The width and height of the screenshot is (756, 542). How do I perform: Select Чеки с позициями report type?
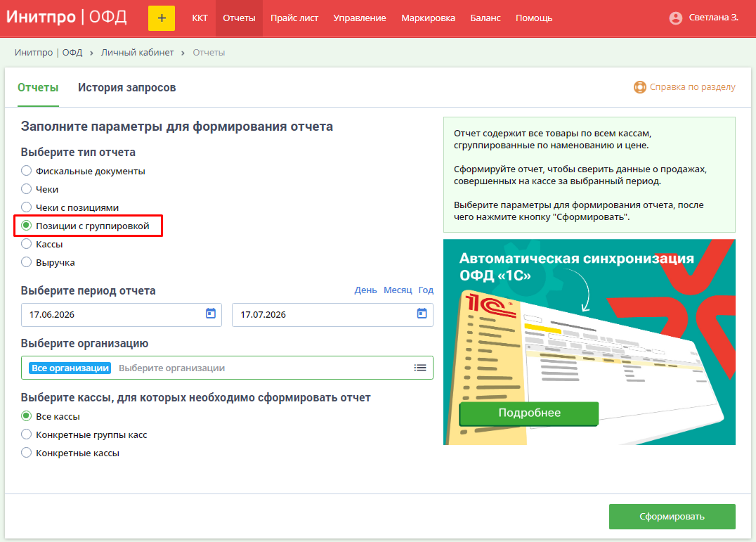(26, 207)
